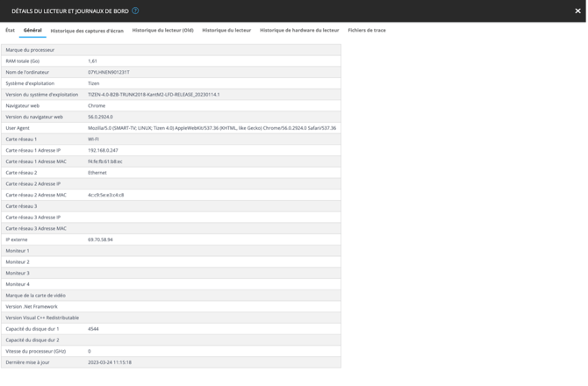The height and width of the screenshot is (386, 588).
Task: Click the User Agent label
Action: pyautogui.click(x=18, y=128)
